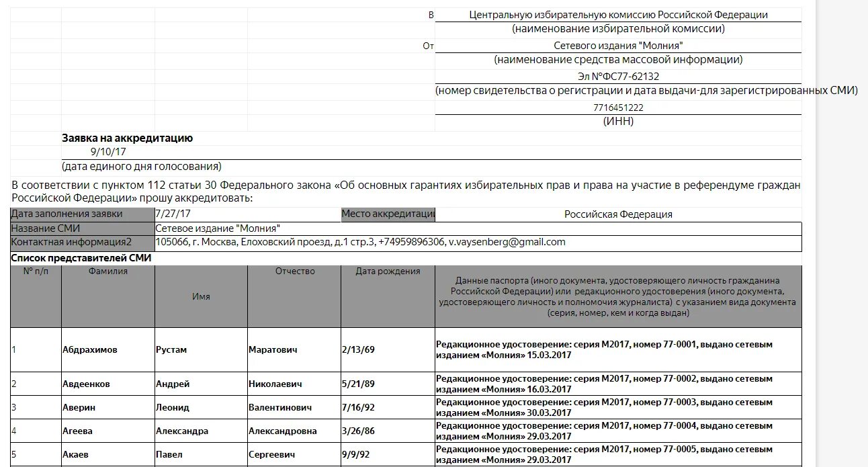Click the "Список представителей СМИ" heading

81,257
